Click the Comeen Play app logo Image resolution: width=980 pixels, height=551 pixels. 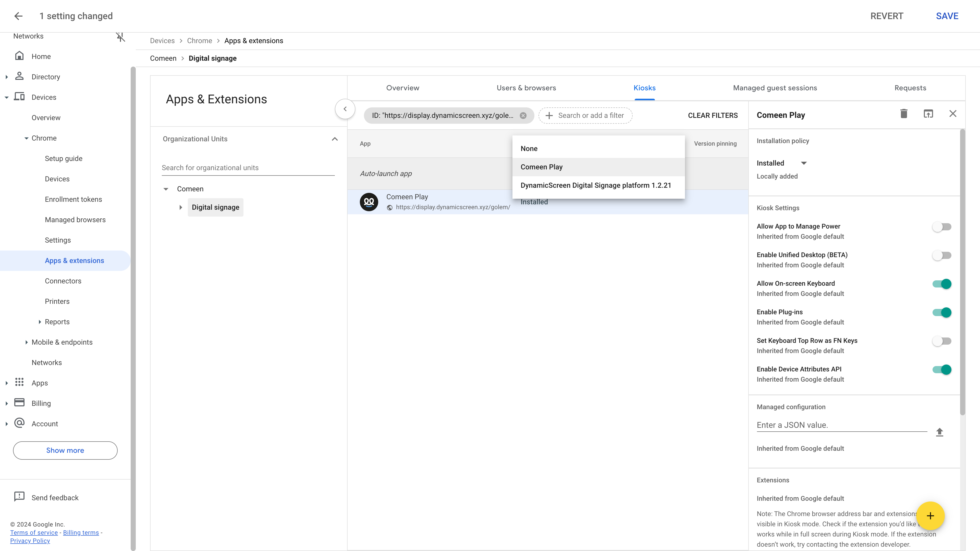pyautogui.click(x=369, y=202)
